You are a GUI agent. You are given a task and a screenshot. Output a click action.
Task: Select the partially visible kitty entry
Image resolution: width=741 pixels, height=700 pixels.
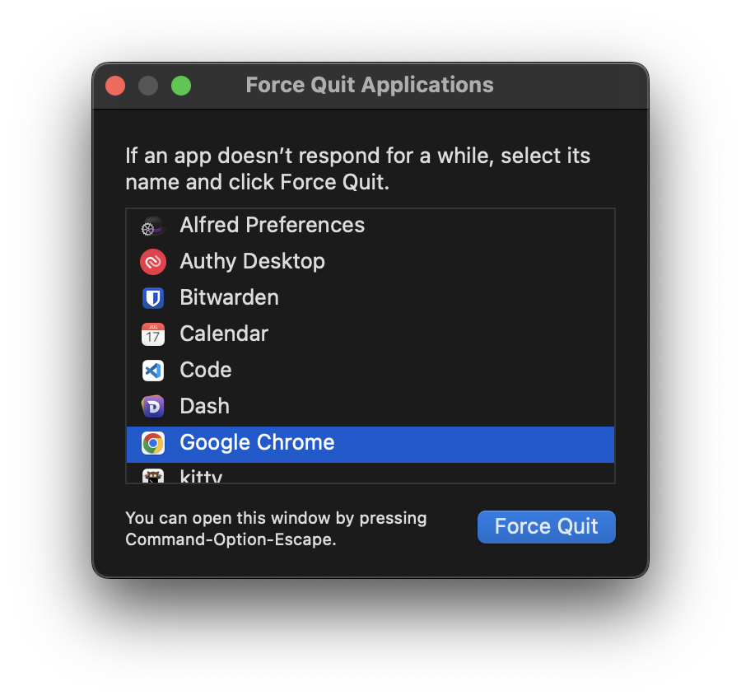pyautogui.click(x=370, y=474)
